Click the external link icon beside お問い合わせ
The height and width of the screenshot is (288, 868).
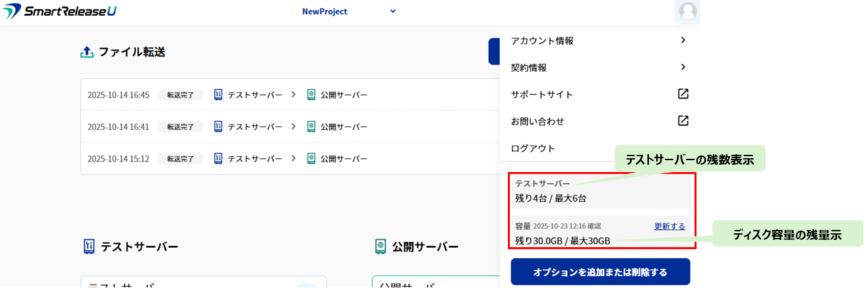[x=683, y=121]
